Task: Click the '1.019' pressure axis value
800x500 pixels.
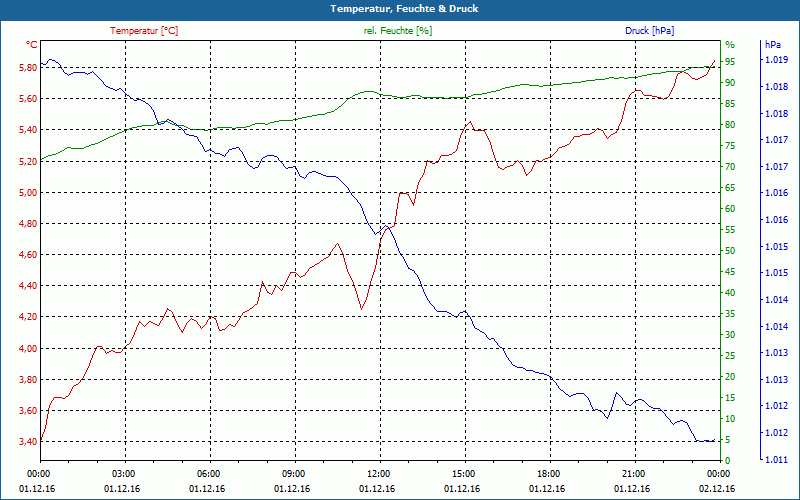Action: click(776, 60)
